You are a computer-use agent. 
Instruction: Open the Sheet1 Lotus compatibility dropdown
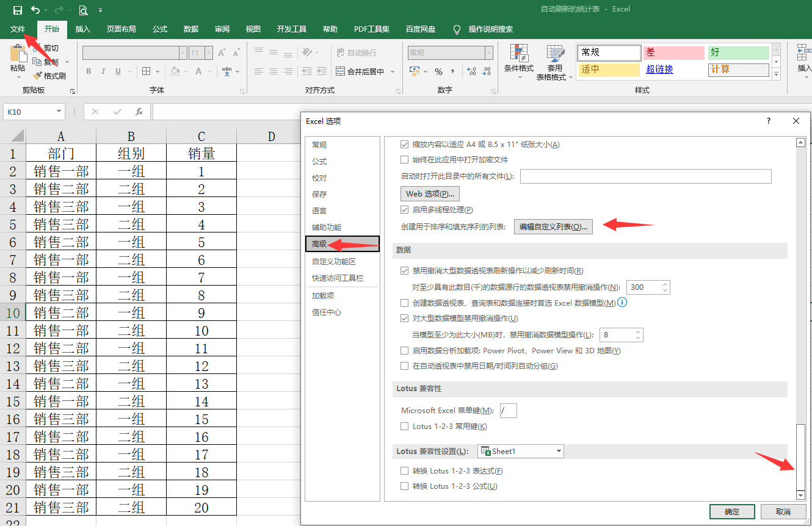tap(521, 452)
